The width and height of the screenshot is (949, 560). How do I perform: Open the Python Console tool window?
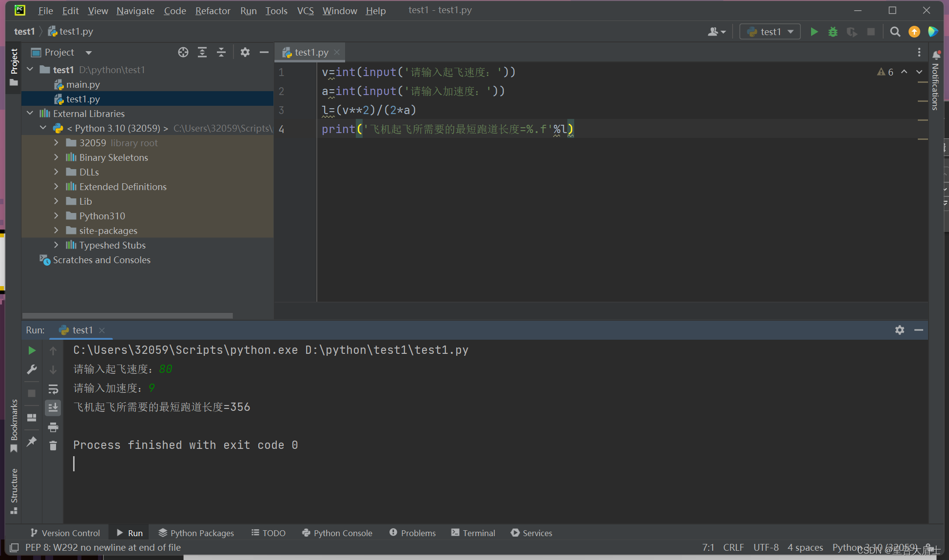pos(337,533)
